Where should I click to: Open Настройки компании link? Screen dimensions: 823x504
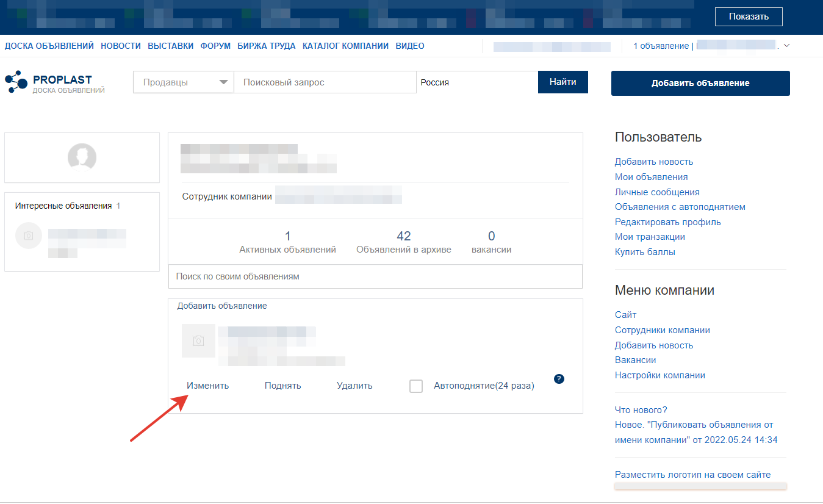[660, 375]
